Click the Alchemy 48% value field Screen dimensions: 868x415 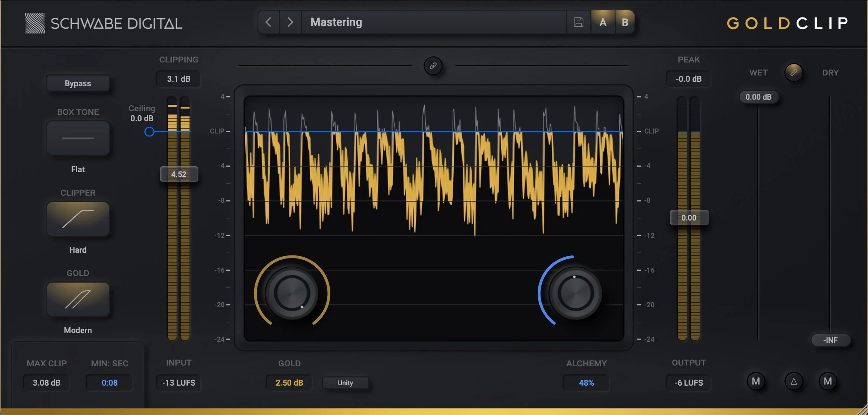(586, 383)
